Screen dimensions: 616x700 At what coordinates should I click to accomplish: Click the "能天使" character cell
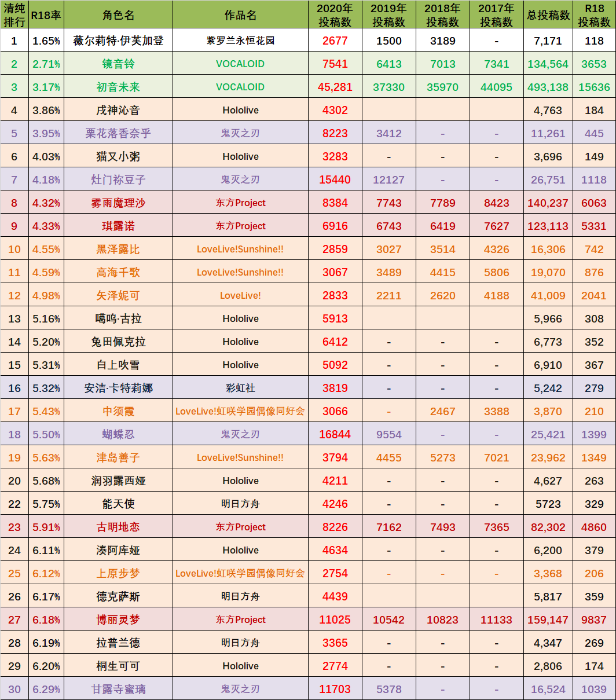tap(118, 504)
